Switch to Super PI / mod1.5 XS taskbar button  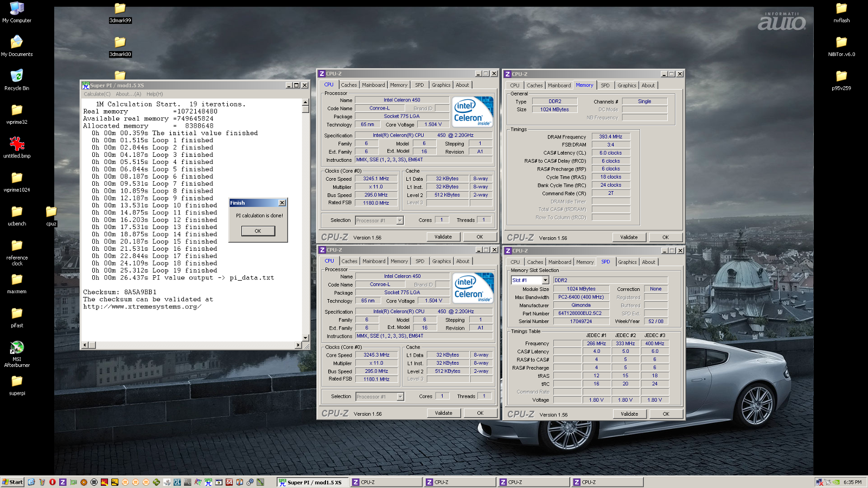[x=313, y=482]
